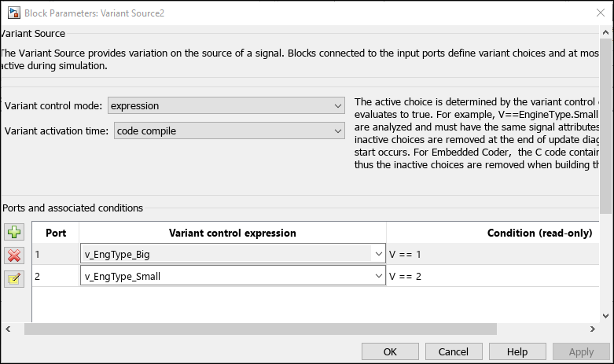Open the Variant control mode dropdown
The image size is (614, 364).
(226, 105)
